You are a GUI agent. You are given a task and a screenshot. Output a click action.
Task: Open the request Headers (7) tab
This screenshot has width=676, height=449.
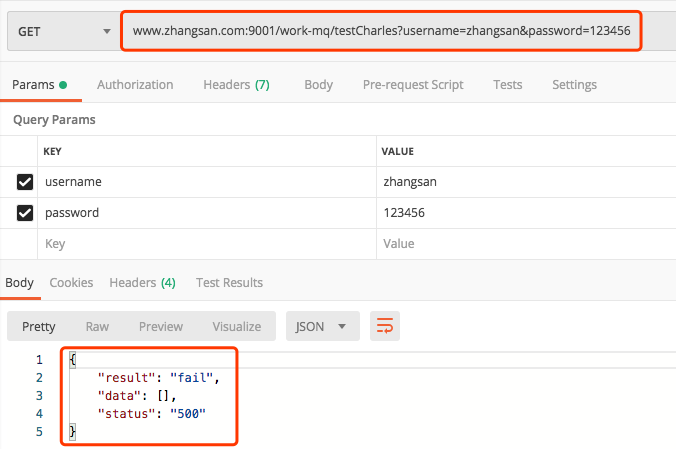point(236,85)
